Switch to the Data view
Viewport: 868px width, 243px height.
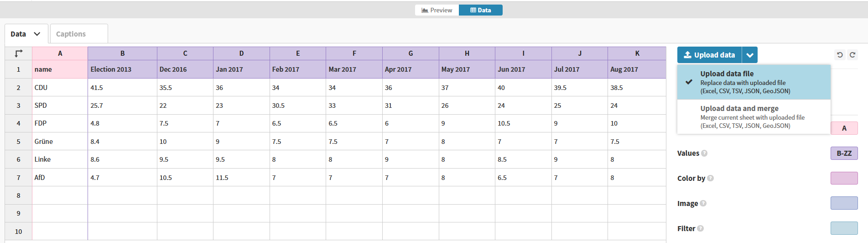click(481, 10)
